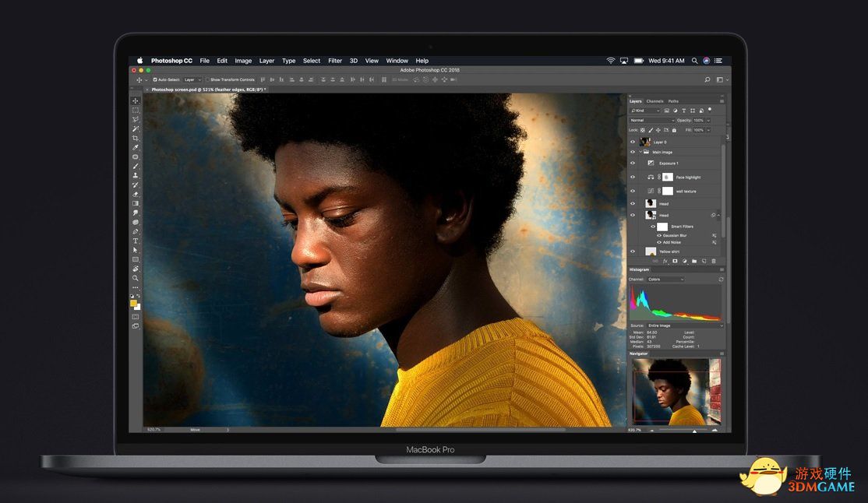Select the Eraser tool
The image size is (868, 503).
tap(136, 194)
